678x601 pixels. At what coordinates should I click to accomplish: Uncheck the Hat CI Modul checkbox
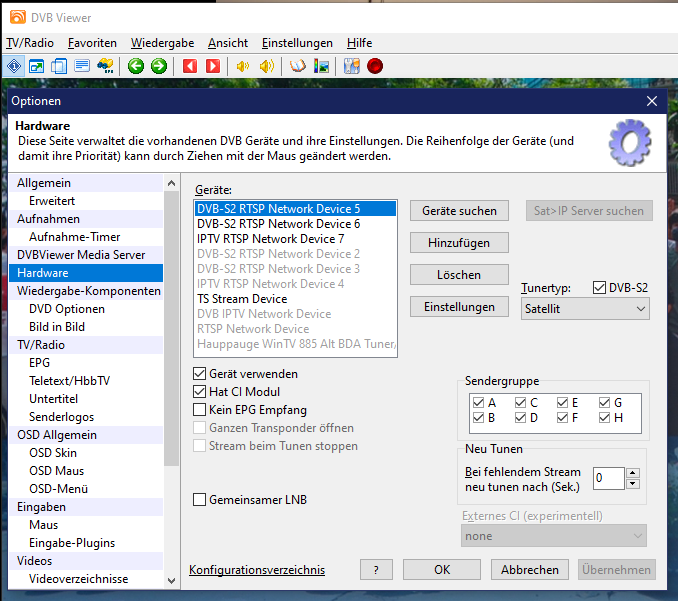pos(199,392)
